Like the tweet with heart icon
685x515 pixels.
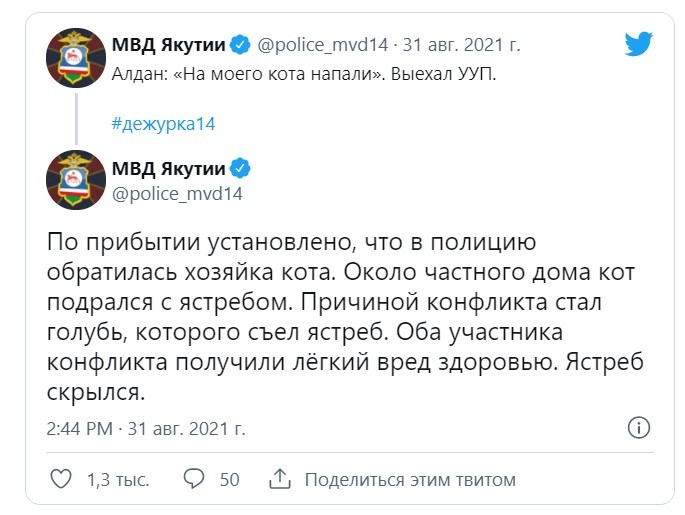point(61,479)
